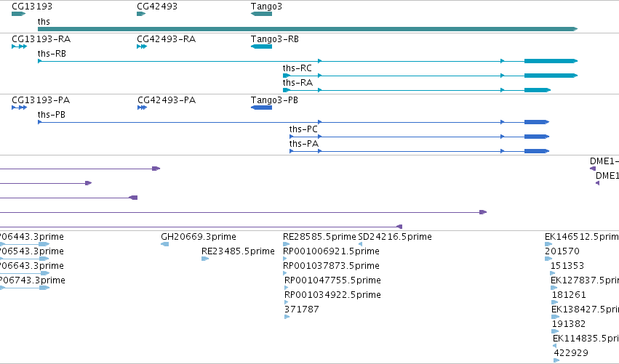
Task: Click the 371787 feature label
Action: coord(302,310)
